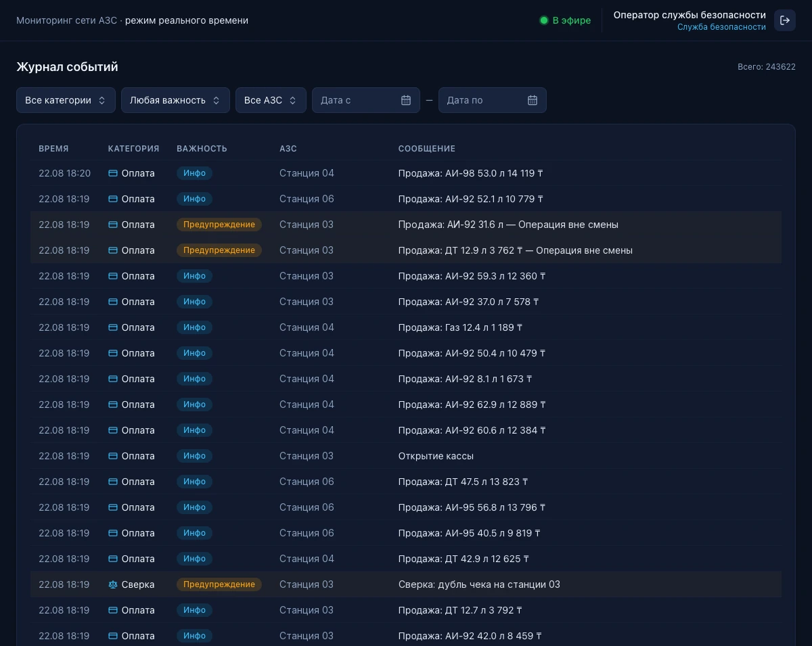Click 'Инфо' badge in the 18:20 row

(194, 173)
